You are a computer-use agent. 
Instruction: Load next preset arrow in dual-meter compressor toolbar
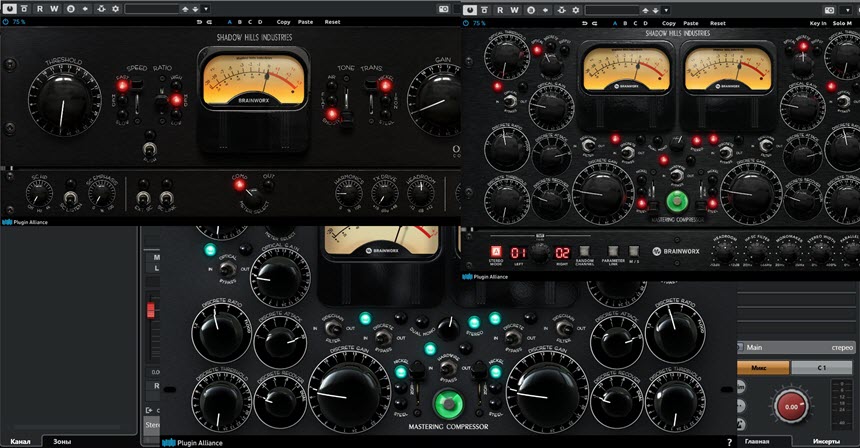click(x=655, y=10)
